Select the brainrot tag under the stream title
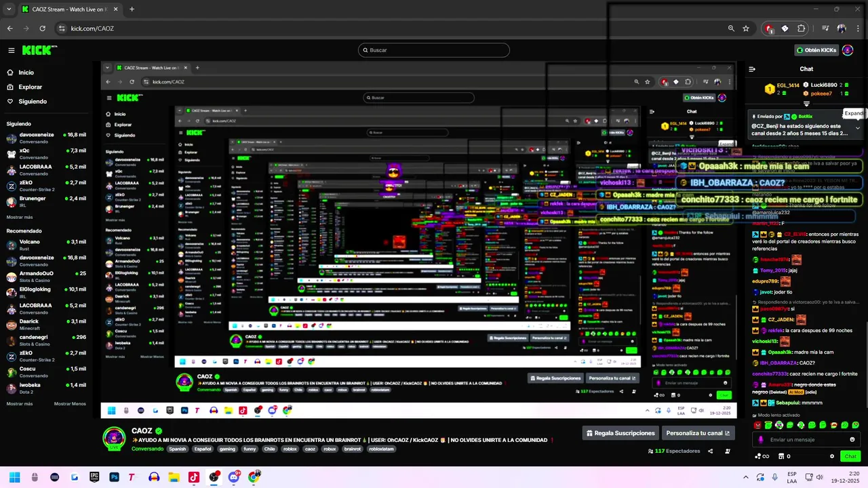Viewport: 868px width, 488px height. 353,449
